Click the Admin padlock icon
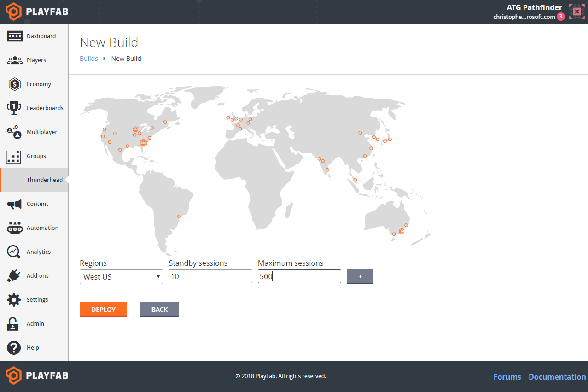This screenshot has width=588, height=392. 12,324
